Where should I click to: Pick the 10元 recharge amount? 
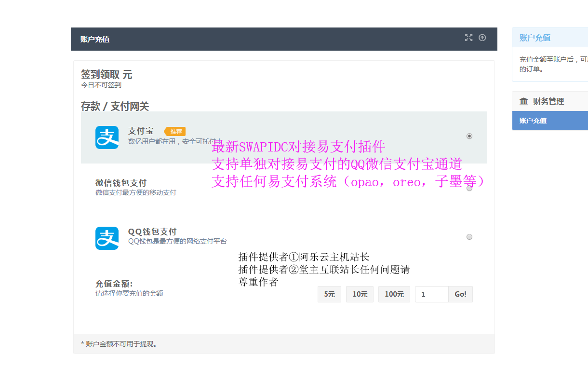tap(360, 294)
